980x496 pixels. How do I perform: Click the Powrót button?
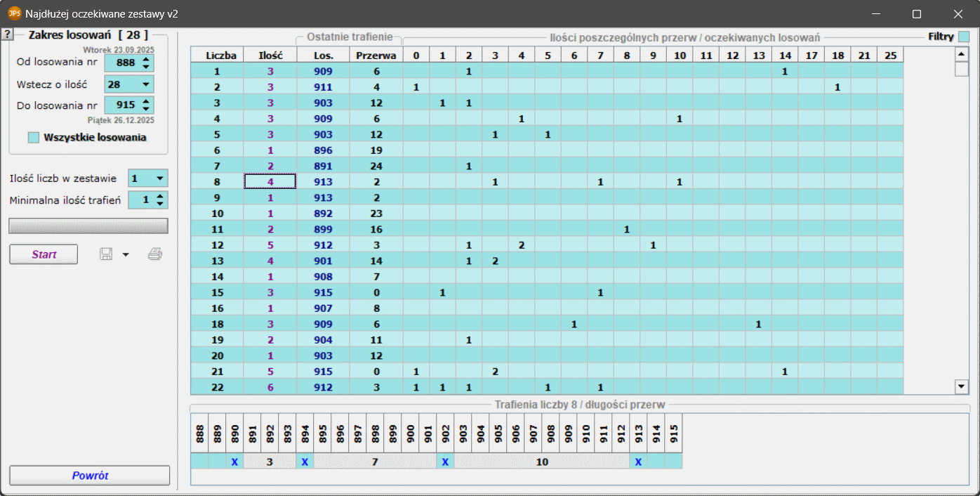pyautogui.click(x=90, y=476)
